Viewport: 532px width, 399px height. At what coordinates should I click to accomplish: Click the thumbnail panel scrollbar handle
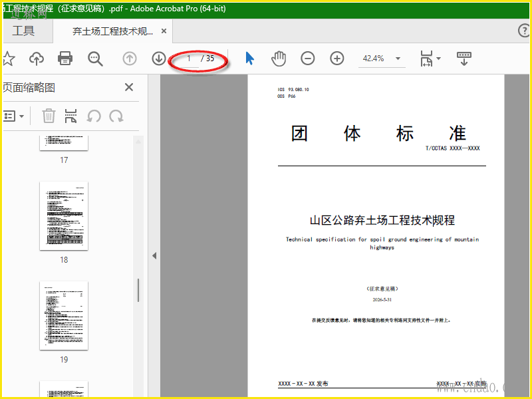(x=138, y=290)
